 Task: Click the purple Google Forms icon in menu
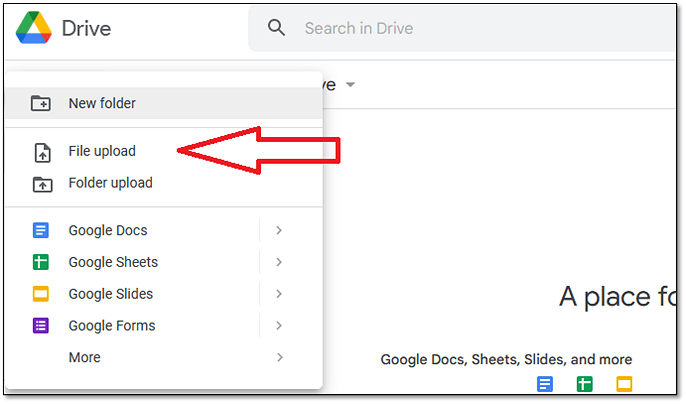(41, 326)
